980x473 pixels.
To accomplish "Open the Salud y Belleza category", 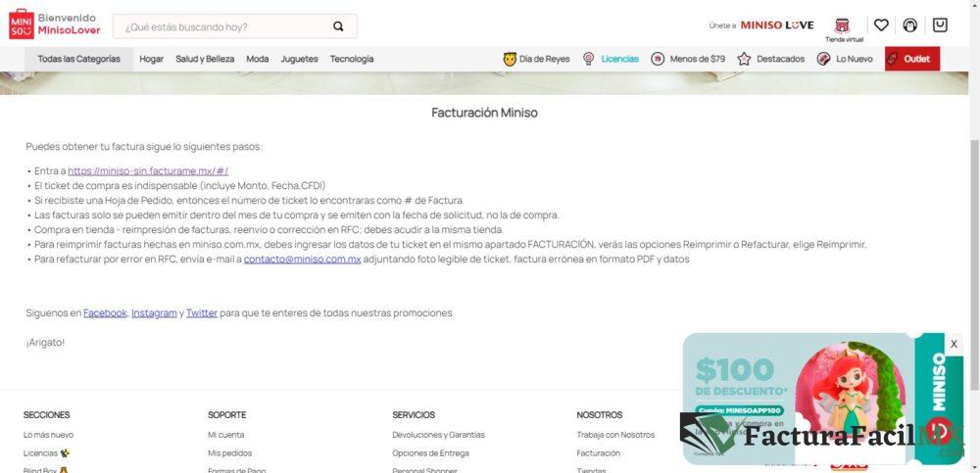I will point(205,59).
